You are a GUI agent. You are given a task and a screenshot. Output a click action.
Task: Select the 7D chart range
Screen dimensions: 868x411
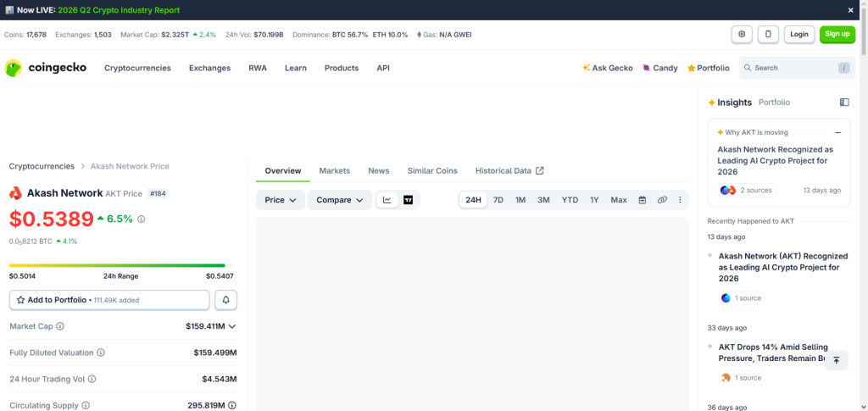tap(498, 200)
